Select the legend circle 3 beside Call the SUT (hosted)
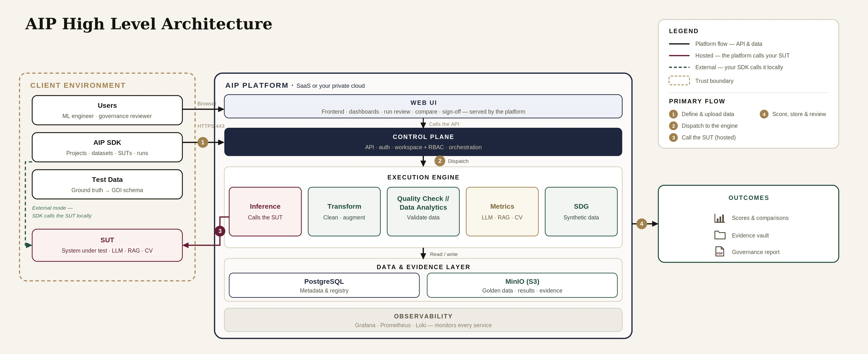The width and height of the screenshot is (868, 354). (673, 138)
